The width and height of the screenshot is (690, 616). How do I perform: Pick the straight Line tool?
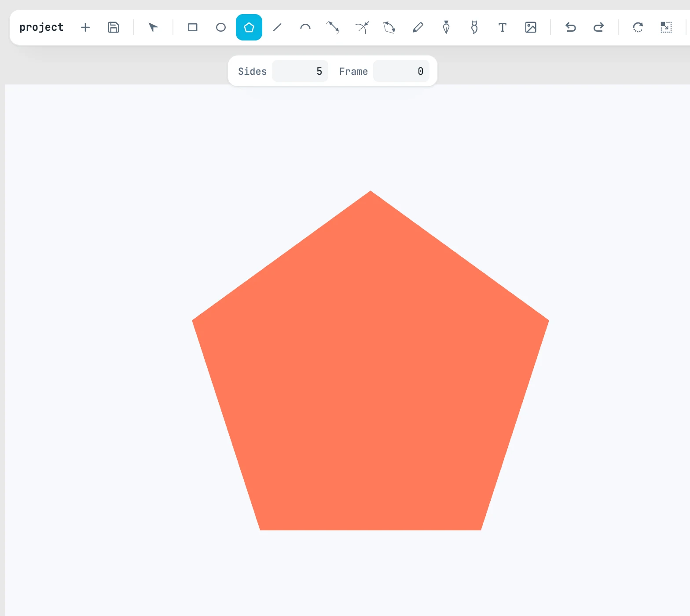click(x=277, y=27)
